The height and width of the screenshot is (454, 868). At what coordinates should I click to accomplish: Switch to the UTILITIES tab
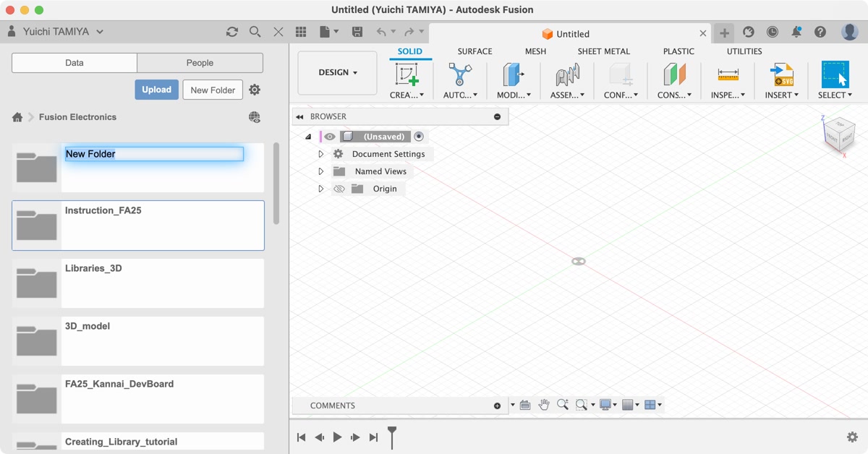[744, 51]
